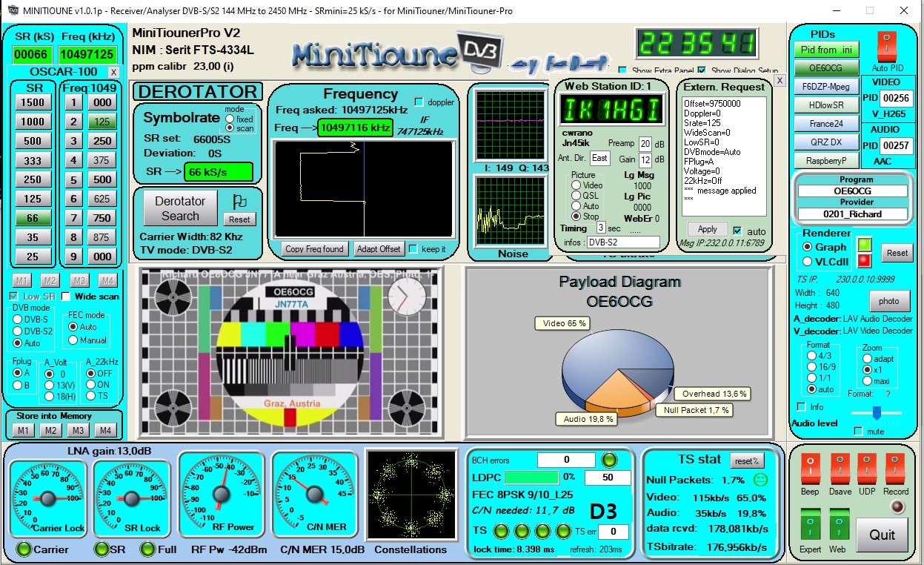Click the Quit button

point(882,535)
